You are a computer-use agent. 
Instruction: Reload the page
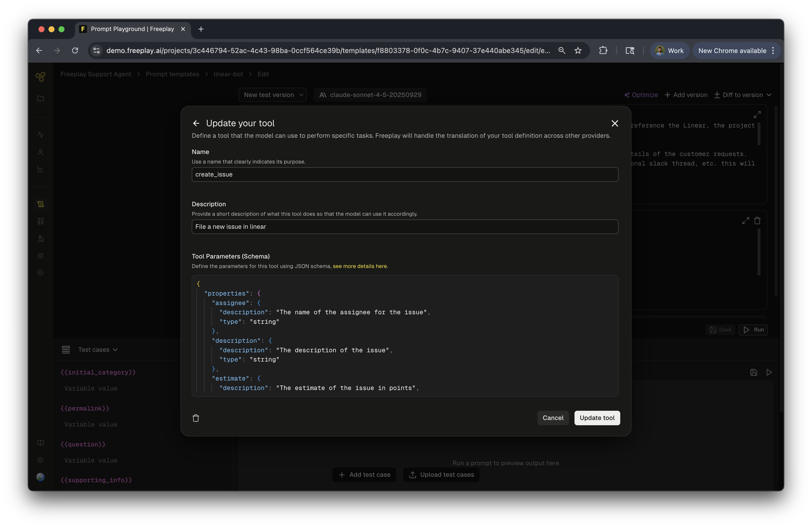[75, 50]
